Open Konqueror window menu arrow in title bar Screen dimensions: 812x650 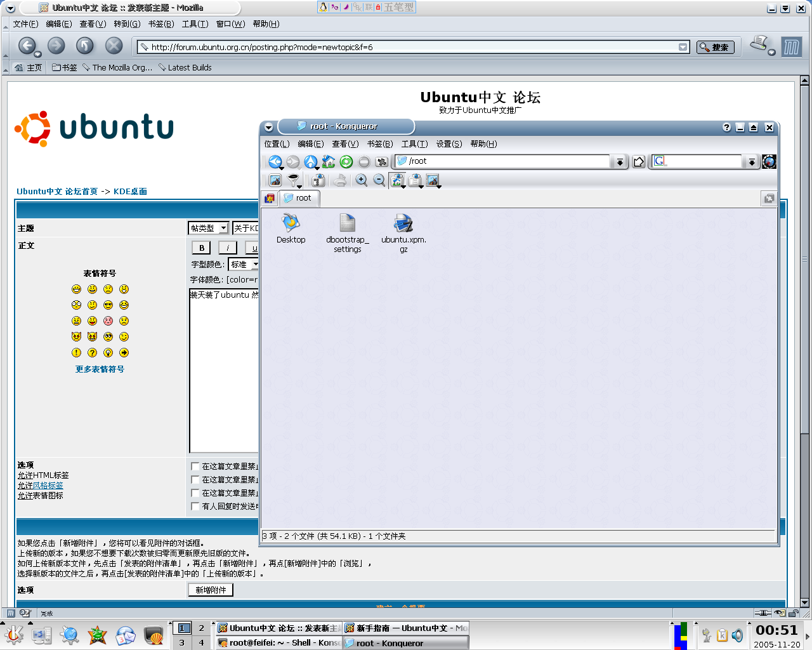click(268, 127)
